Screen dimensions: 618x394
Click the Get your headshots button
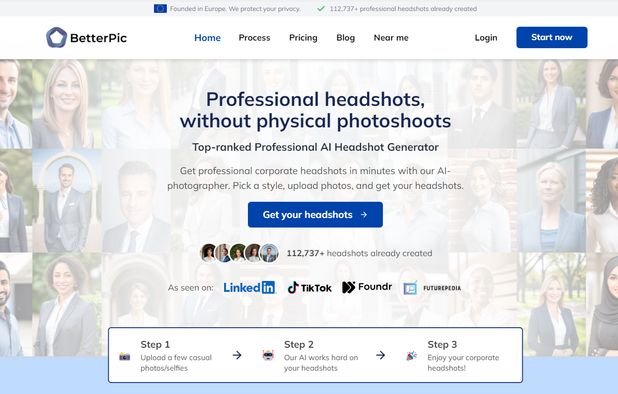point(315,215)
